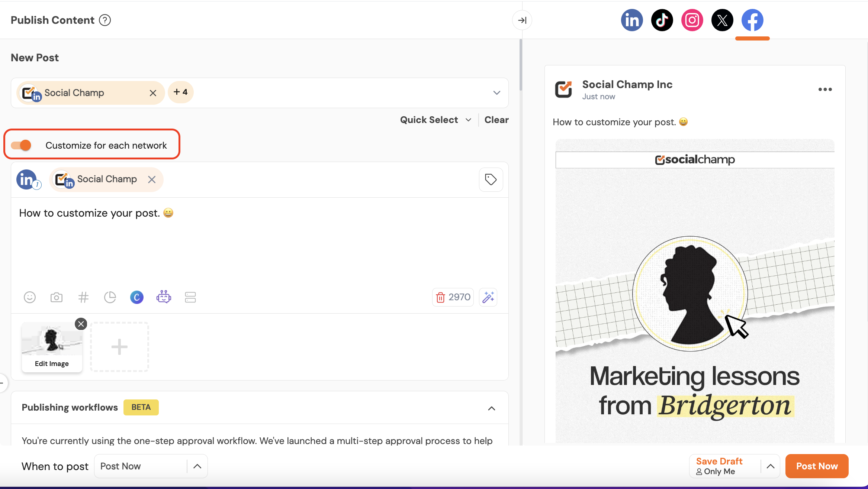Screen dimensions: 868x489
Task: Collapse preview panel with arrow icon
Action: pos(522,20)
